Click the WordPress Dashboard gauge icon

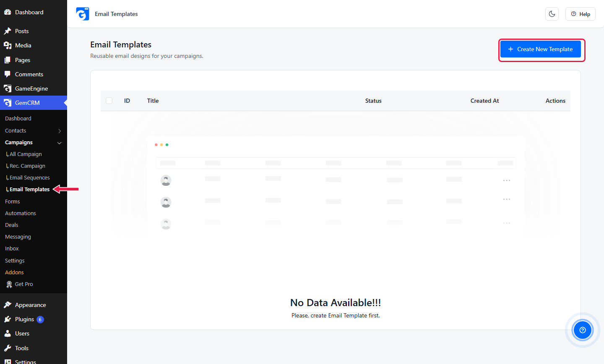8,12
